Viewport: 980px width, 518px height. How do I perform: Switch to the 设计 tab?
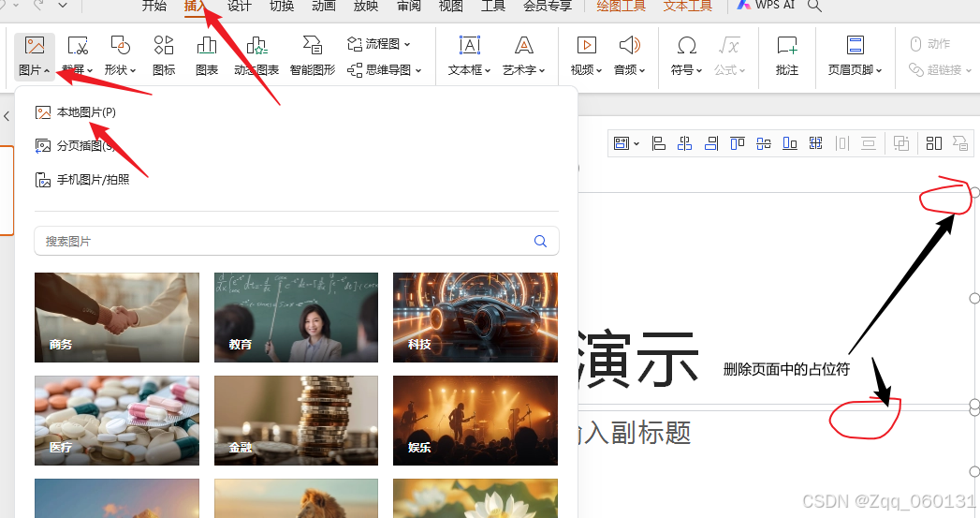240,6
